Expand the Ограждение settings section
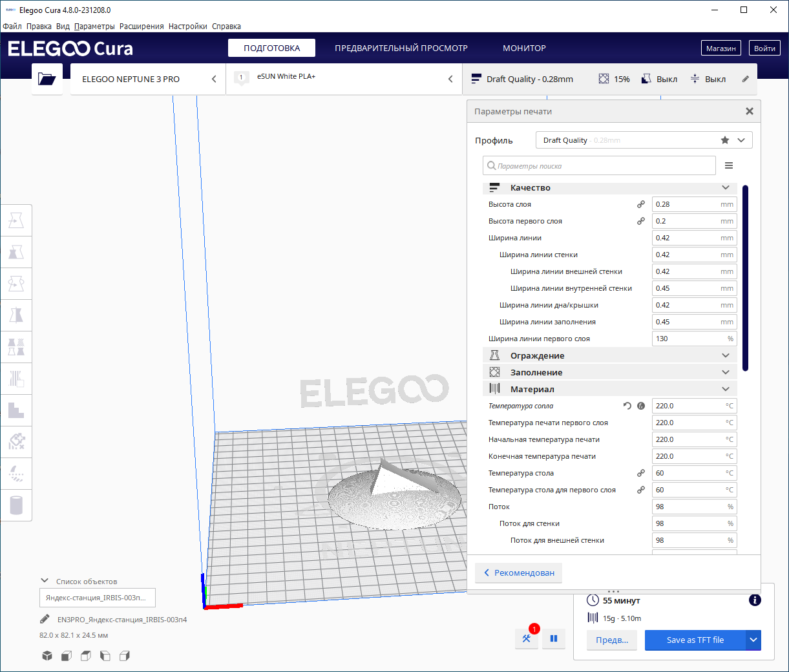789x672 pixels. click(x=610, y=355)
